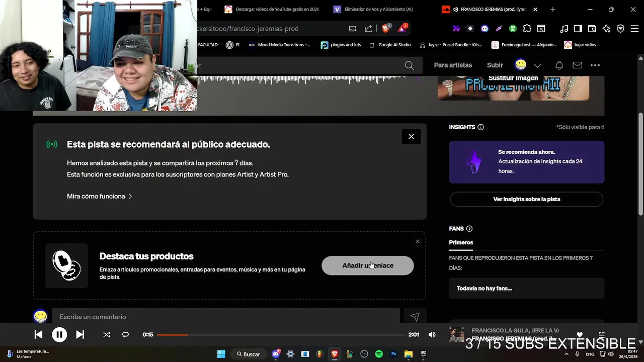Click the SoundCloud search magnifier icon
This screenshot has height=362, width=644.
tap(409, 65)
